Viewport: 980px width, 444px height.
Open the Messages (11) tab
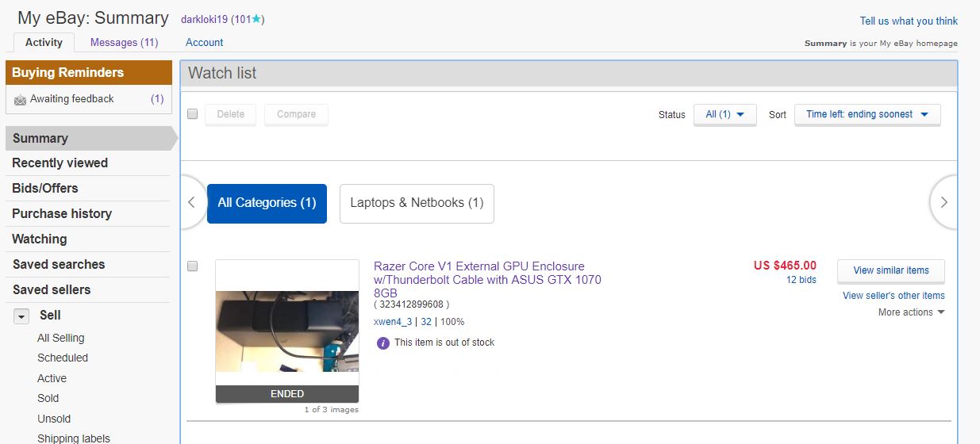point(125,43)
